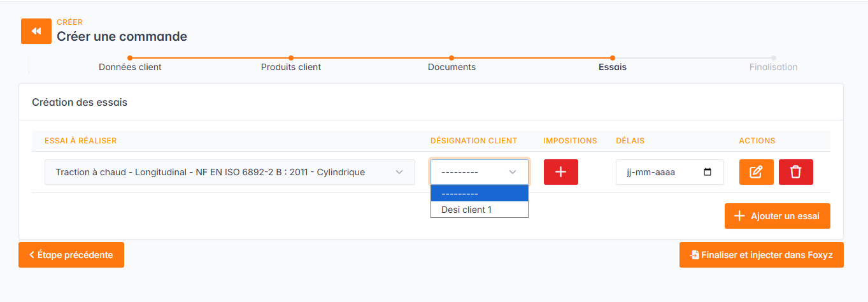Go to the Données client step
The width and height of the screenshot is (868, 302).
(x=130, y=67)
